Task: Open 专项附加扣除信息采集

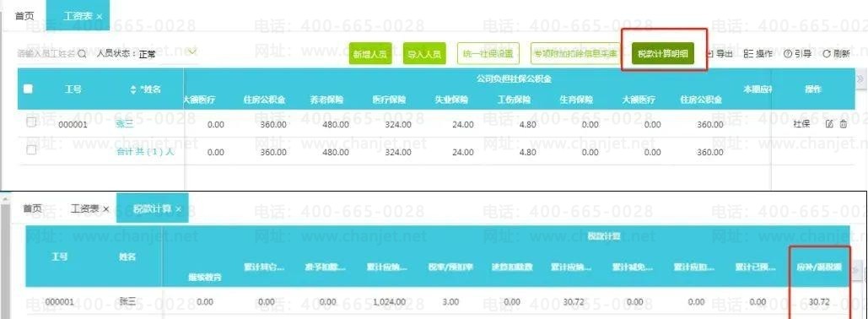Action: [575, 54]
